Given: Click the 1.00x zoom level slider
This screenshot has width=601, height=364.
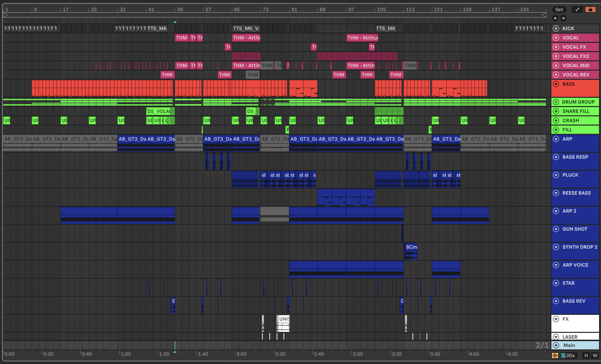Looking at the screenshot, I should tap(568, 355).
